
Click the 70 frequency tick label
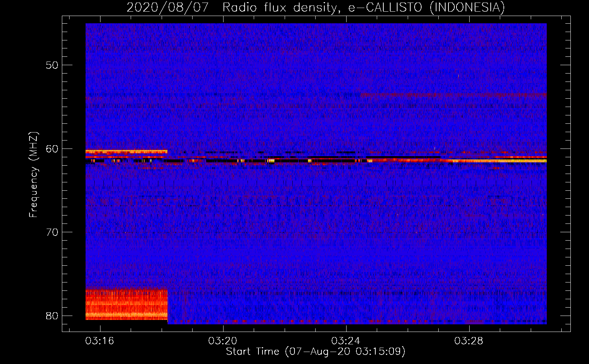[52, 232]
